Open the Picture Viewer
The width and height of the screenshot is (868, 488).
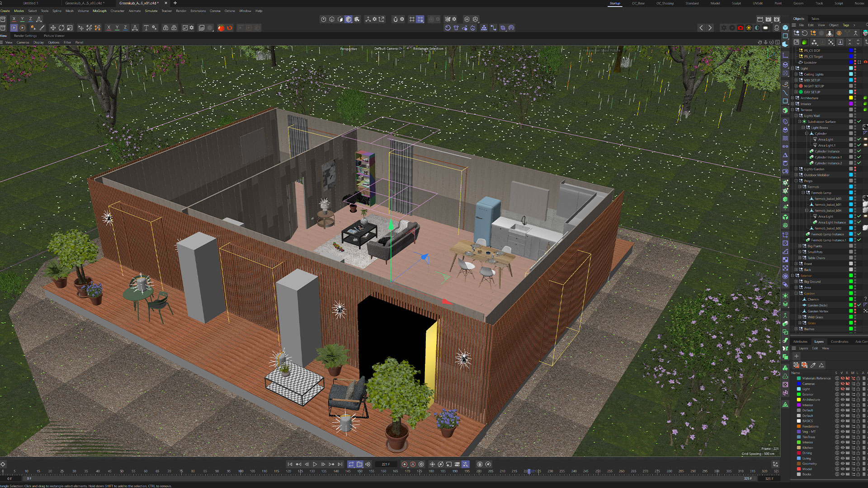pyautogui.click(x=54, y=36)
